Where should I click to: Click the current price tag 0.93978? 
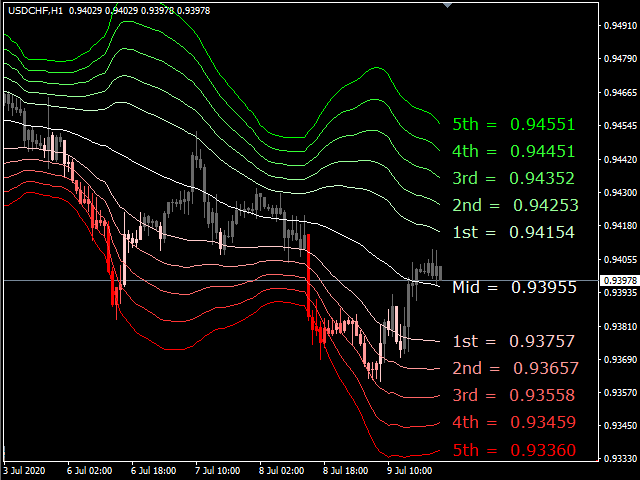click(x=620, y=280)
